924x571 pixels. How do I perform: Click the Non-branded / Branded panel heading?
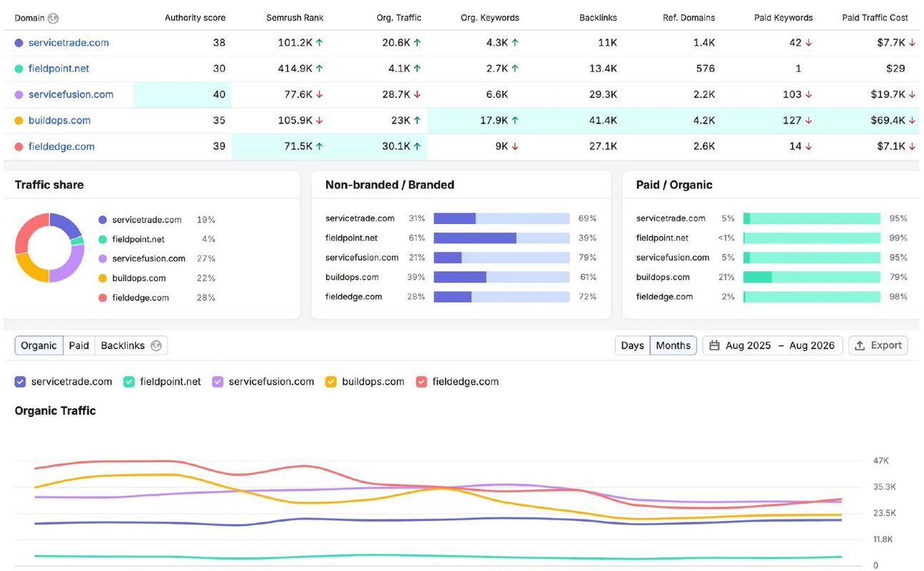tap(390, 185)
